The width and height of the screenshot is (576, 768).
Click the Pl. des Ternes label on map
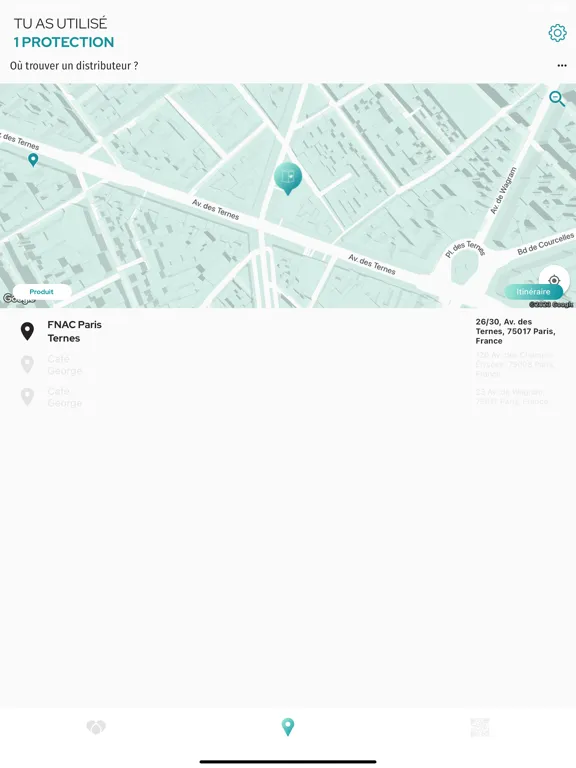465,249
